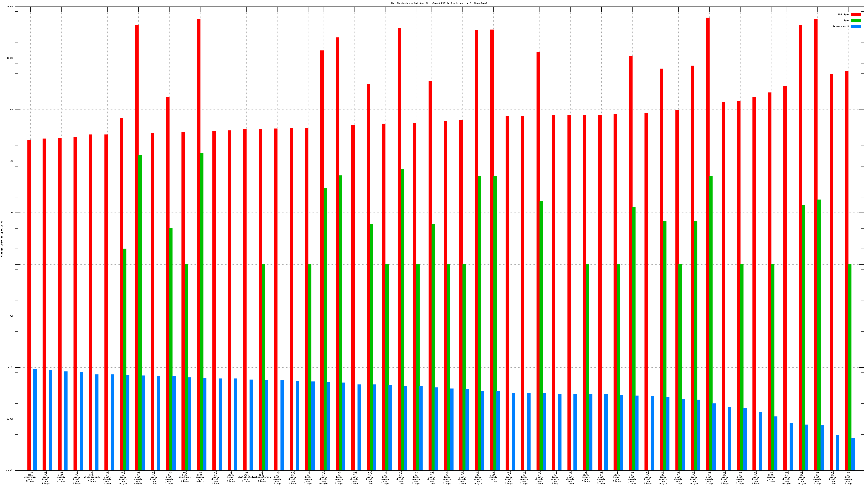
Task: Click the zen.spamhaus.org 6 hops axis label
Action: click(x=185, y=477)
